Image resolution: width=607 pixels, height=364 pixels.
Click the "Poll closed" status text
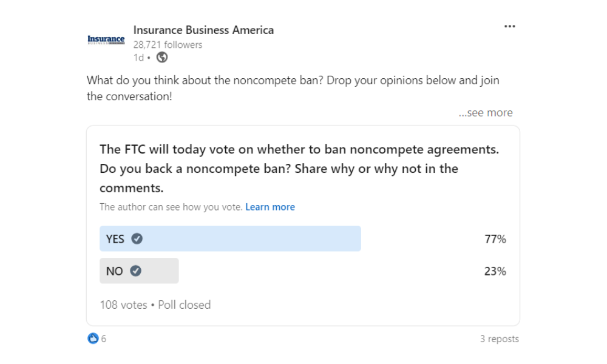tap(185, 305)
